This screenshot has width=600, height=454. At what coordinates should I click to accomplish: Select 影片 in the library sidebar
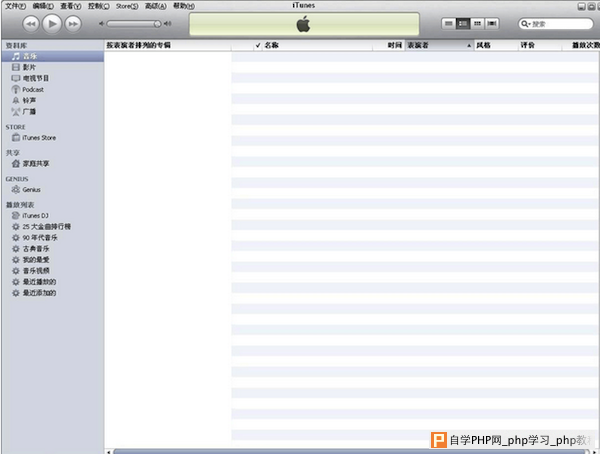[x=29, y=67]
